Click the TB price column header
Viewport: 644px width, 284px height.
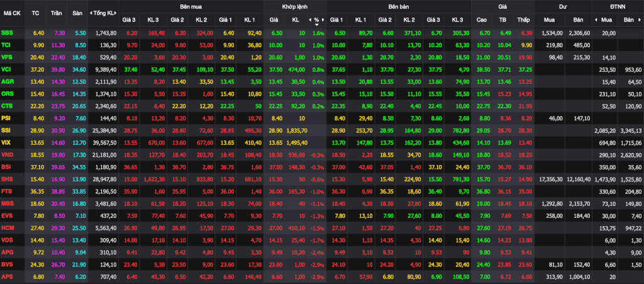pos(502,20)
